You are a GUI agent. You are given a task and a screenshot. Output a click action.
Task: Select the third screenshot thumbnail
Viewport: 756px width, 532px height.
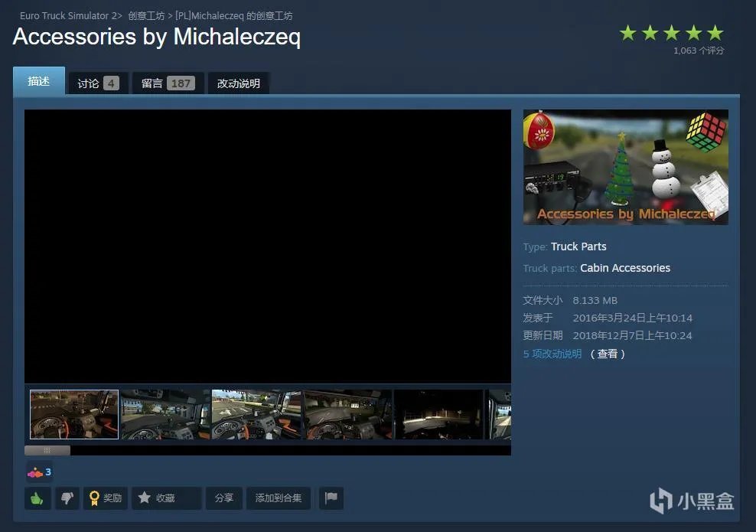coord(256,414)
